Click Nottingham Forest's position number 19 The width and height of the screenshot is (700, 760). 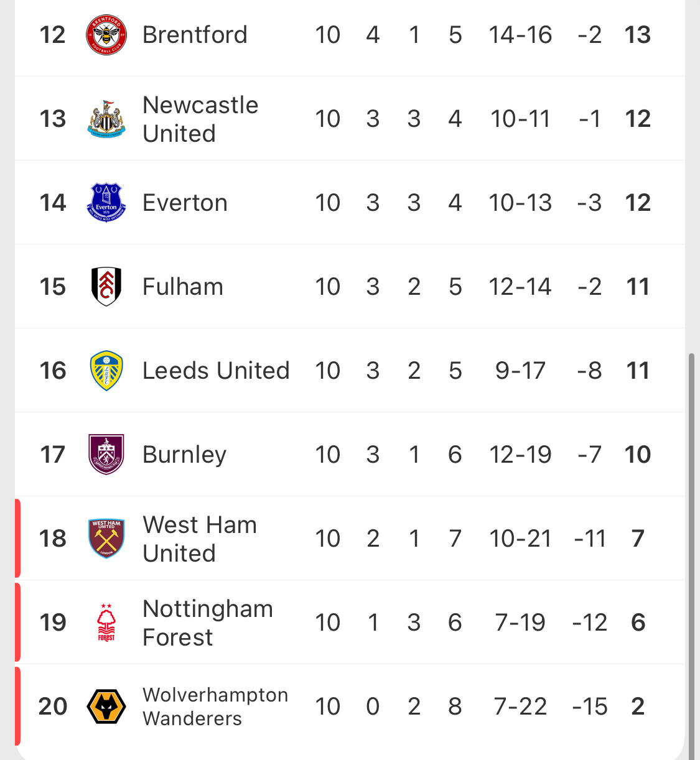53,623
